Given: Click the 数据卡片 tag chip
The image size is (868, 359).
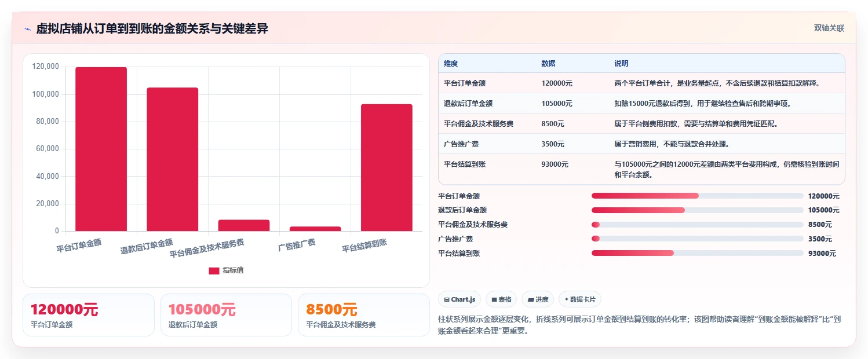Looking at the screenshot, I should click(x=580, y=299).
